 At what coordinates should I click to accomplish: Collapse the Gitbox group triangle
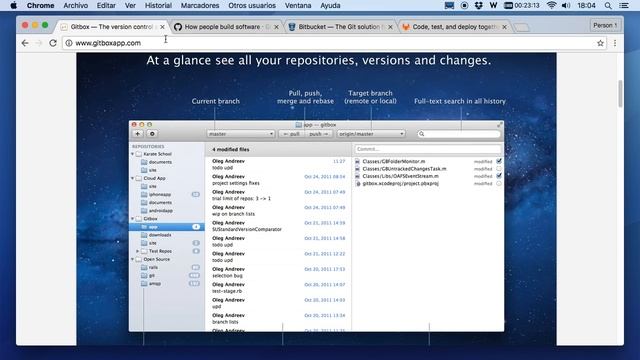point(133,219)
